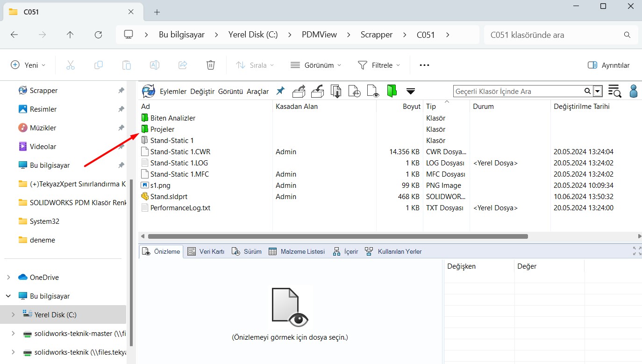Viewport: 642px width, 364px height.
Task: Open the deneme folder in sidebar
Action: (43, 240)
